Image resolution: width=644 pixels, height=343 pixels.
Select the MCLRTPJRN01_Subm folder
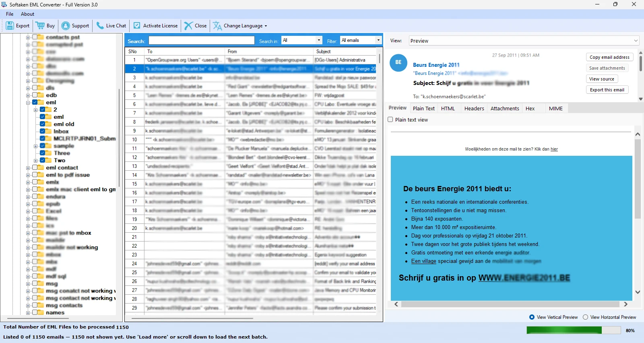point(85,138)
